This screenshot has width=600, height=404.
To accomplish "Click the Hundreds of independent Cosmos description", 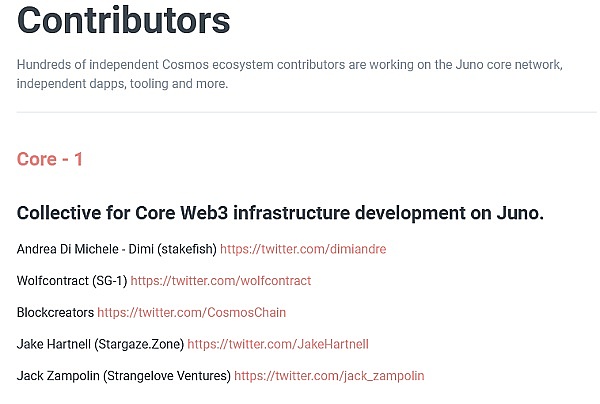I will (290, 74).
